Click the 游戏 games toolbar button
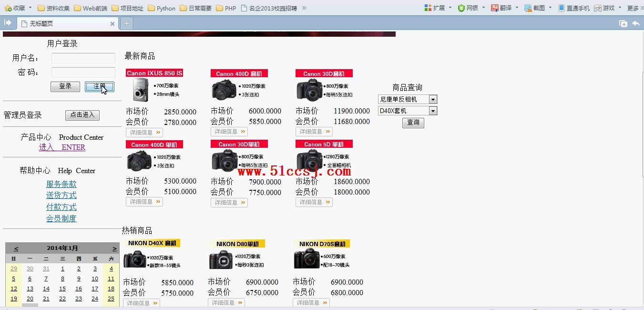The width and height of the screenshot is (644, 310). (x=604, y=8)
